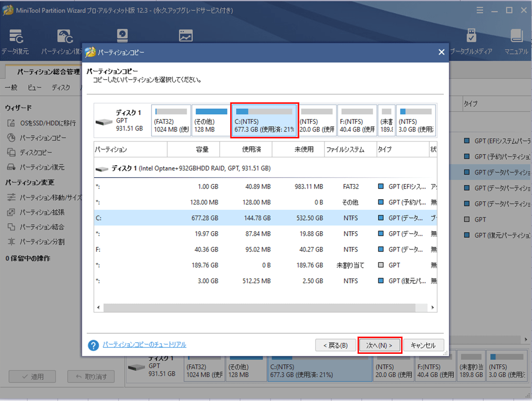
Task: Open the hamburger menu in title bar
Action: tap(480, 10)
